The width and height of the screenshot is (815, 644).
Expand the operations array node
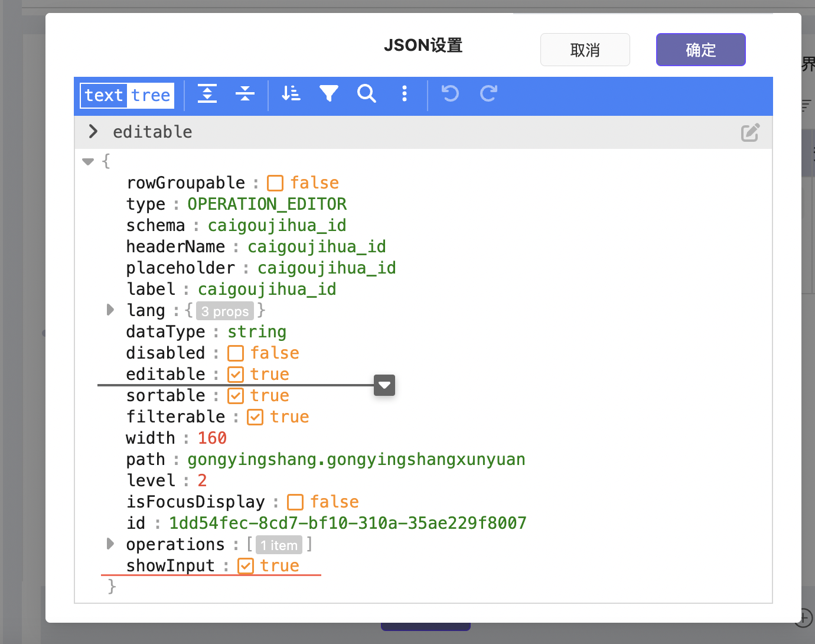pos(110,544)
